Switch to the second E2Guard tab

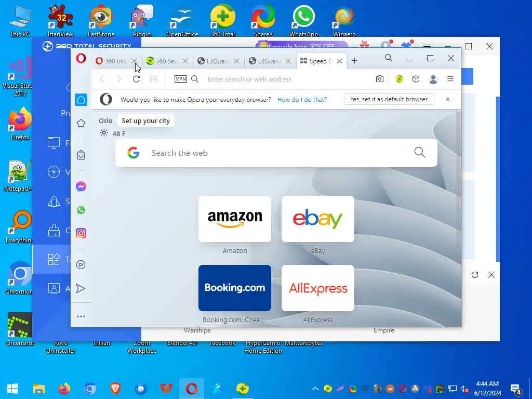coord(265,61)
